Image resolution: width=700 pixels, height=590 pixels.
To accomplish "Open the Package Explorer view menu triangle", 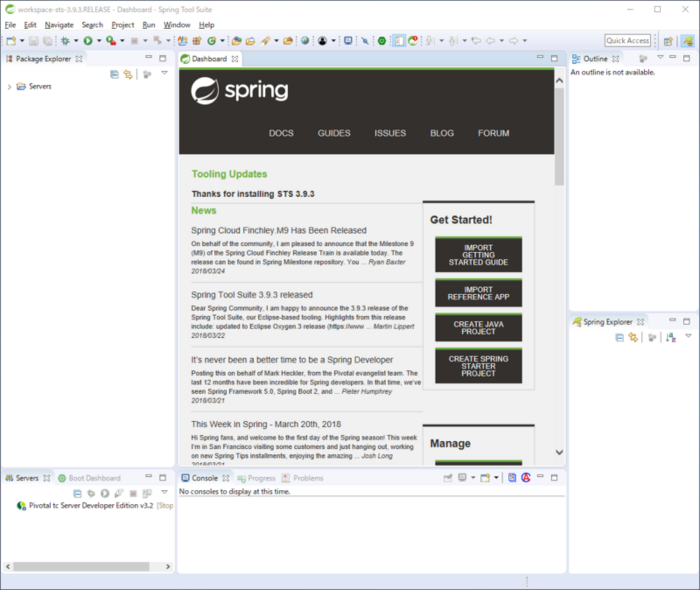I will tap(165, 73).
